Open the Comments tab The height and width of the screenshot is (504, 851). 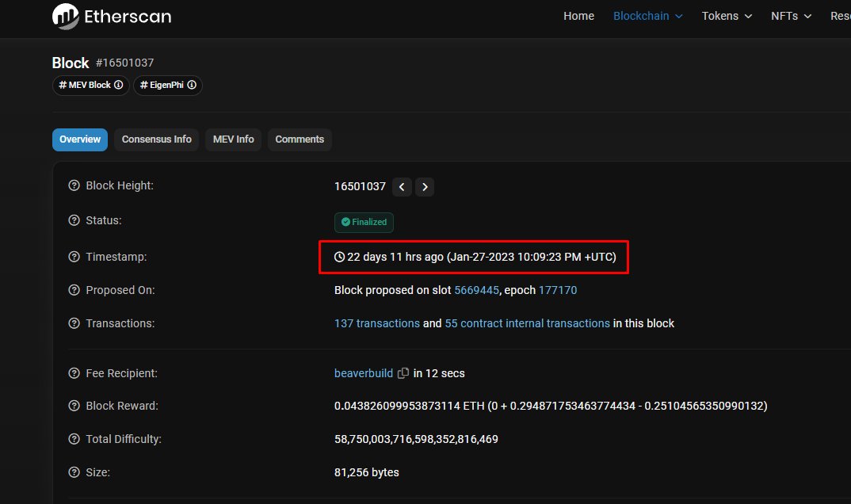pyautogui.click(x=300, y=139)
